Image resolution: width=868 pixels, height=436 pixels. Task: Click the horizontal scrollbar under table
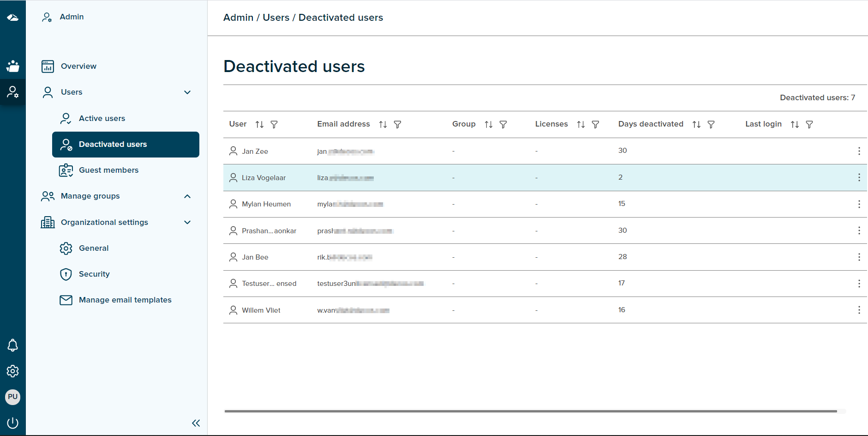[531, 411]
